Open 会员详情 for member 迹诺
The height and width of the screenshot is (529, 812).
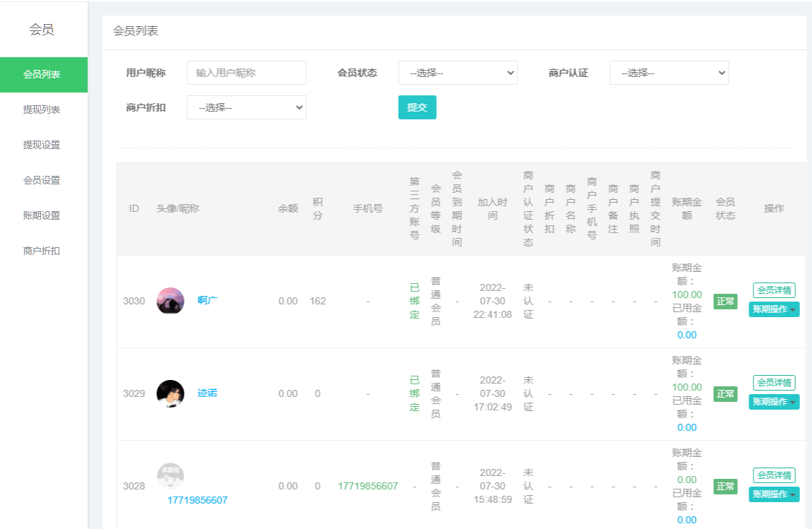[774, 383]
